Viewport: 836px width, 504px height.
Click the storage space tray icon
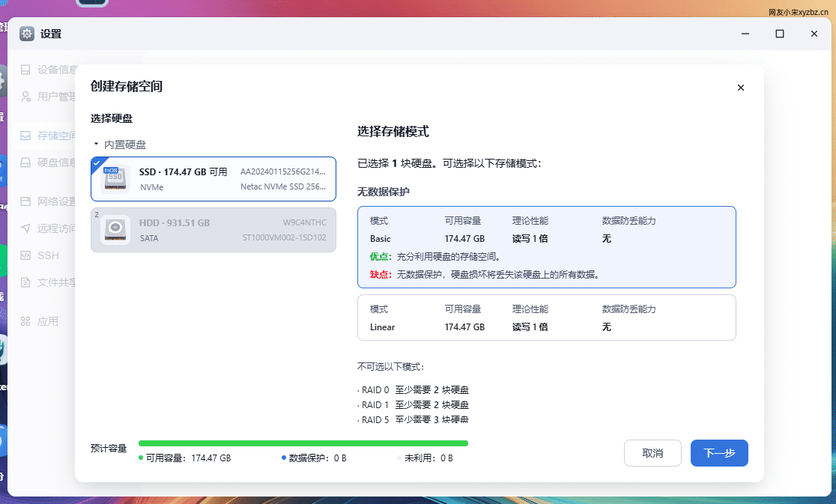[x=25, y=136]
